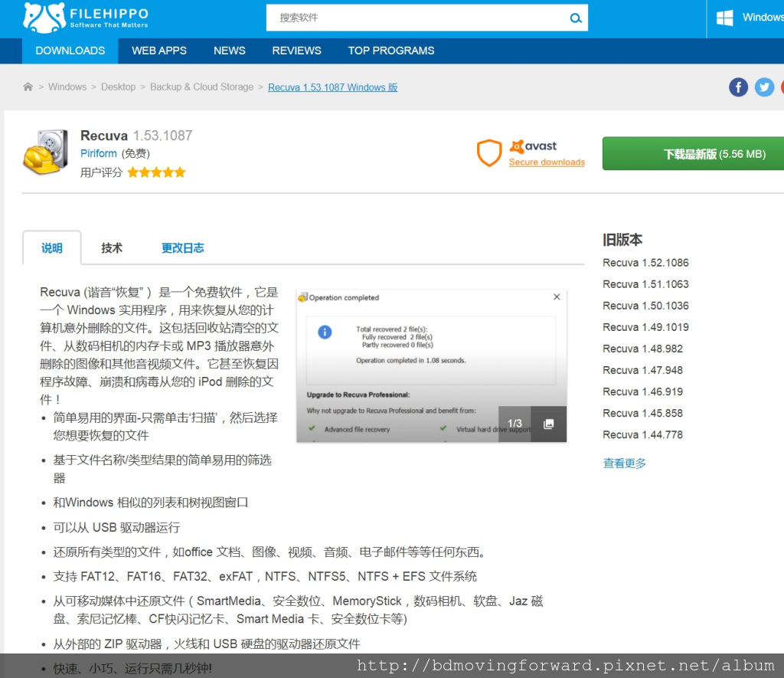Open the WEB APPS menu
The width and height of the screenshot is (784, 678).
[159, 51]
